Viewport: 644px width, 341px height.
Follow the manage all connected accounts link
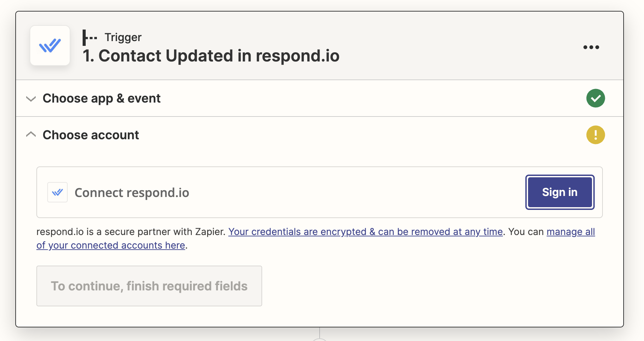tap(570, 232)
